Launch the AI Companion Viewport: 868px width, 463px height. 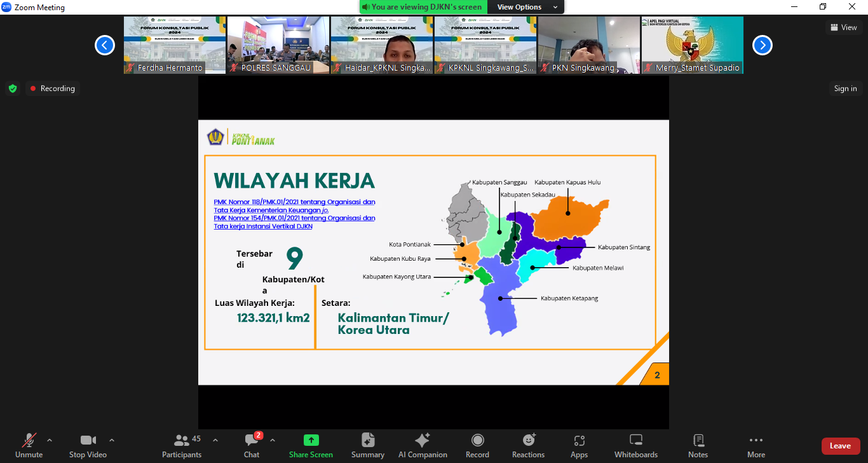pyautogui.click(x=423, y=445)
